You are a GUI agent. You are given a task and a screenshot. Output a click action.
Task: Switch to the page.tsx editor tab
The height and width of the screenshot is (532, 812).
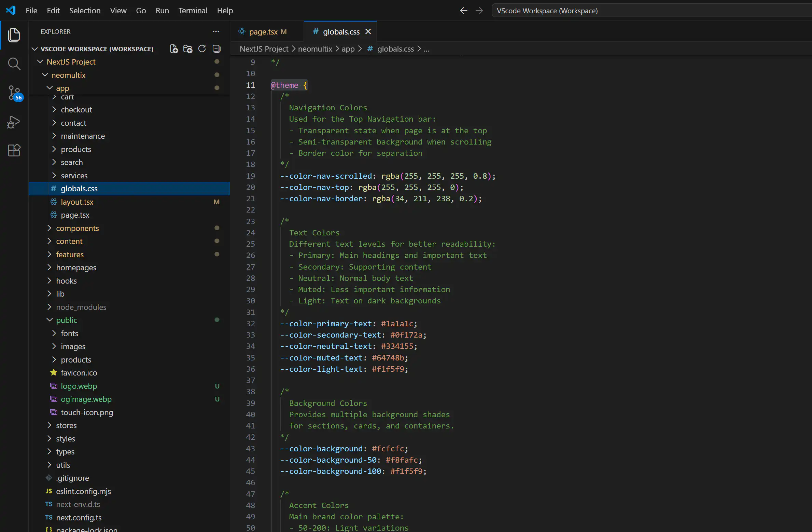pos(267,31)
